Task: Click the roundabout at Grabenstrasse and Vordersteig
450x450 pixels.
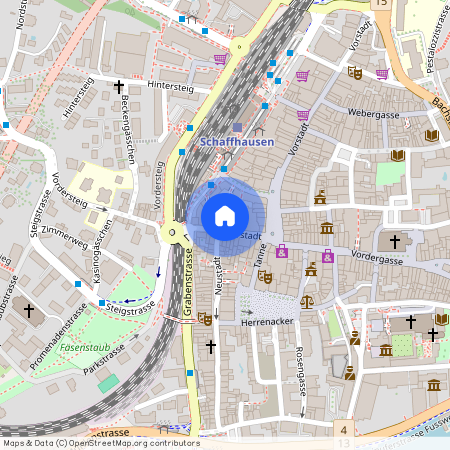Action: pos(172,232)
